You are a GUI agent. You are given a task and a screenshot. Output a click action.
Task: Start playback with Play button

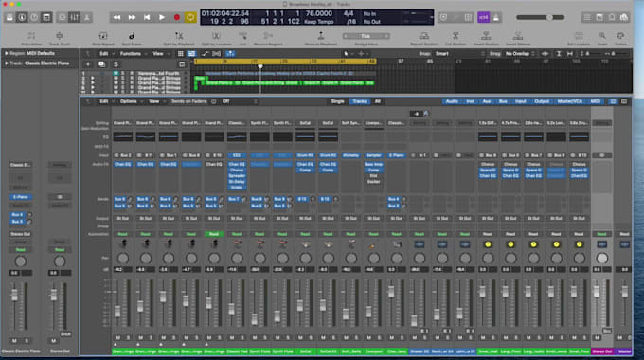click(162, 17)
